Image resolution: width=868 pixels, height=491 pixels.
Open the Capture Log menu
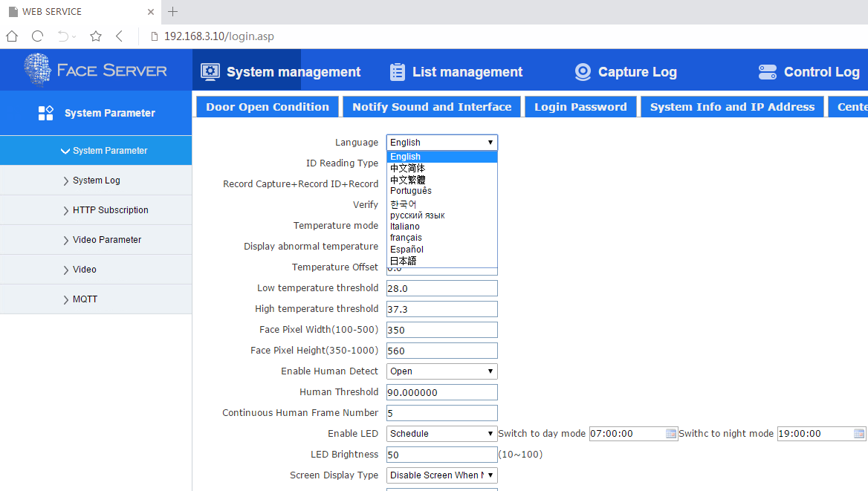626,72
